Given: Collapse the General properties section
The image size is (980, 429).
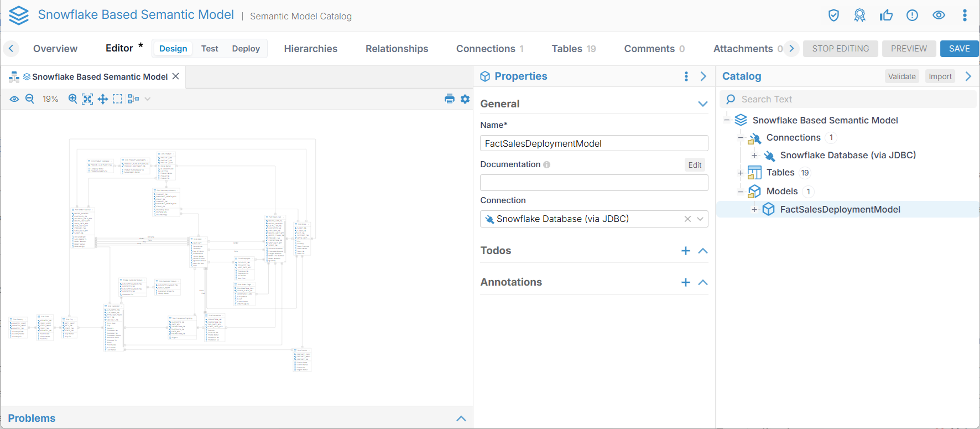Looking at the screenshot, I should (x=702, y=104).
